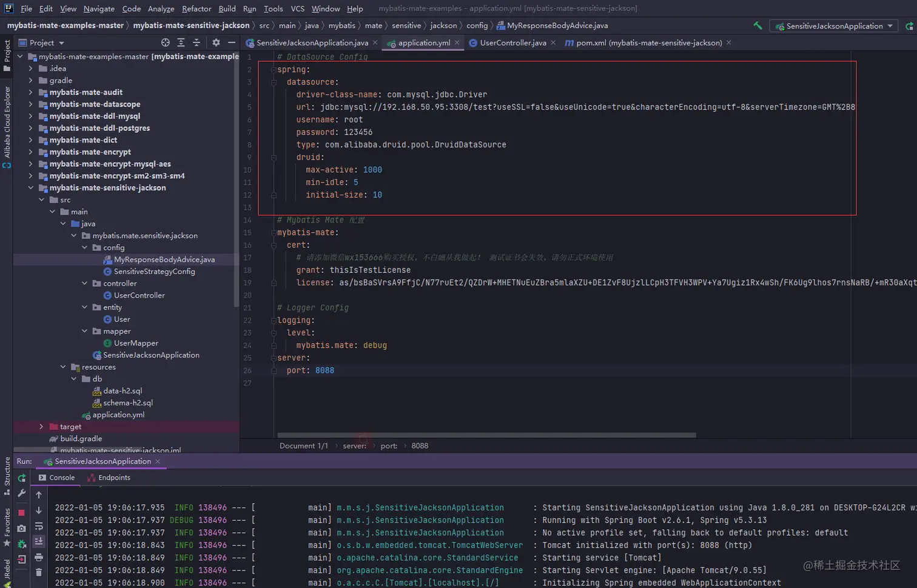Switch to the Endpoints tab in the Run panel
The image size is (917, 588).
pyautogui.click(x=109, y=478)
